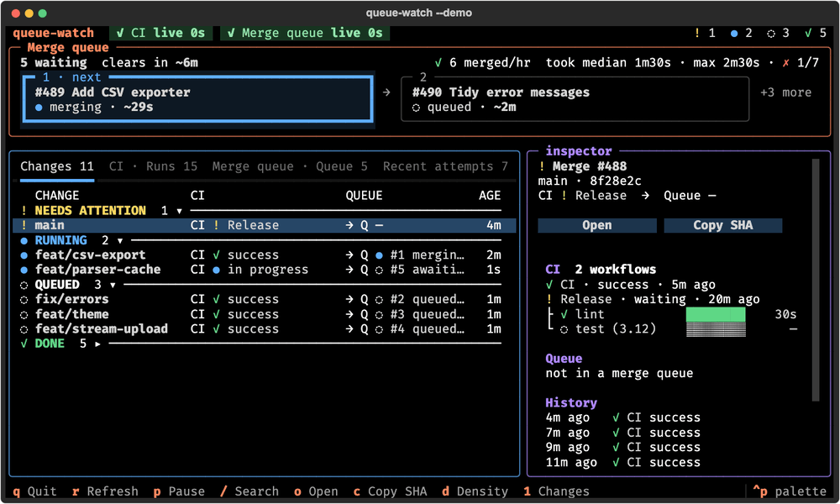Open the ^p palette command
Screen dimensions: 840x504
pos(790,491)
